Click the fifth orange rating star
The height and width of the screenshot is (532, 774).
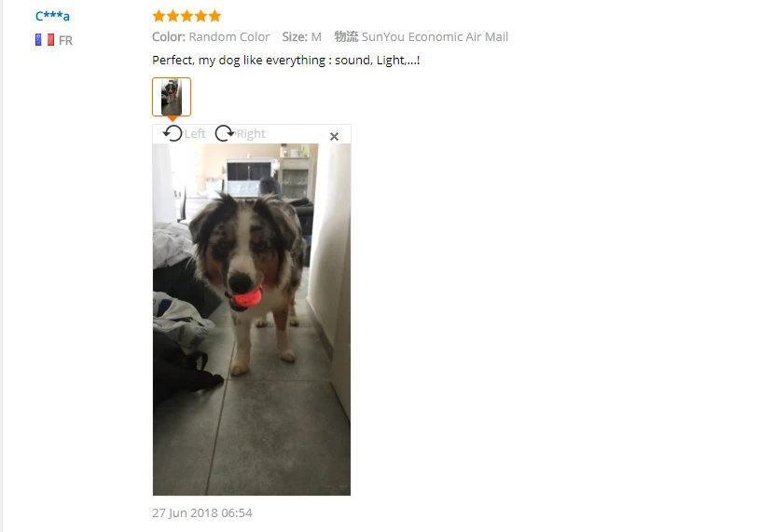(214, 16)
